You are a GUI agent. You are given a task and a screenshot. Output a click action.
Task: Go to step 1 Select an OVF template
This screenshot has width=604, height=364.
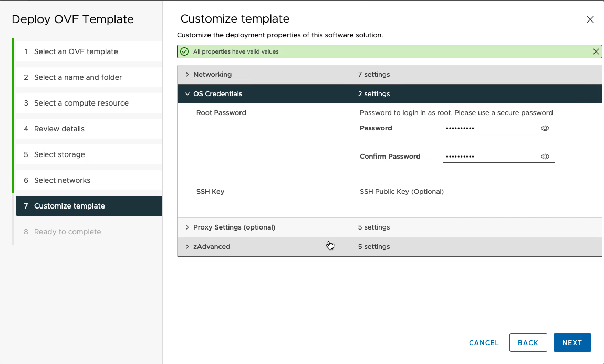pos(76,51)
